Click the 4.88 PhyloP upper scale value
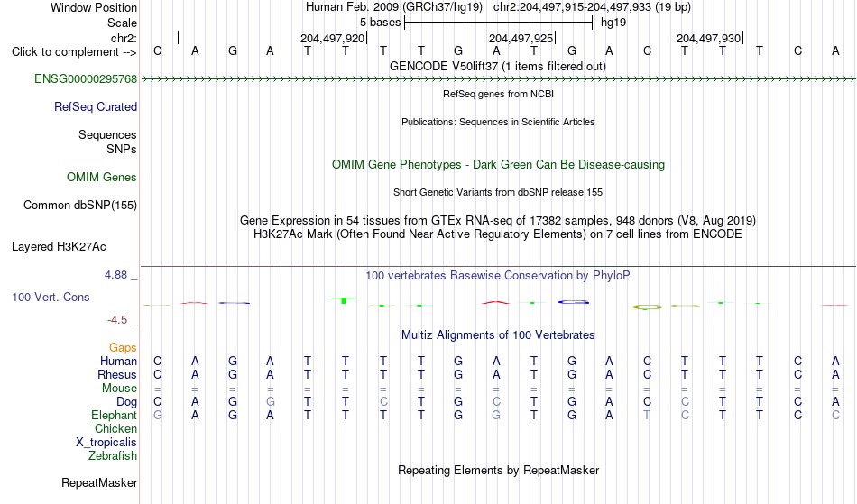 pyautogui.click(x=115, y=275)
